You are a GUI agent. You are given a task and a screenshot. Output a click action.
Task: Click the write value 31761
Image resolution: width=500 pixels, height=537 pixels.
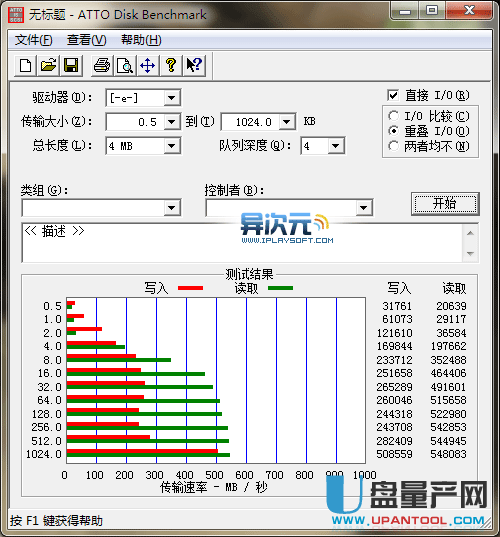click(x=397, y=306)
